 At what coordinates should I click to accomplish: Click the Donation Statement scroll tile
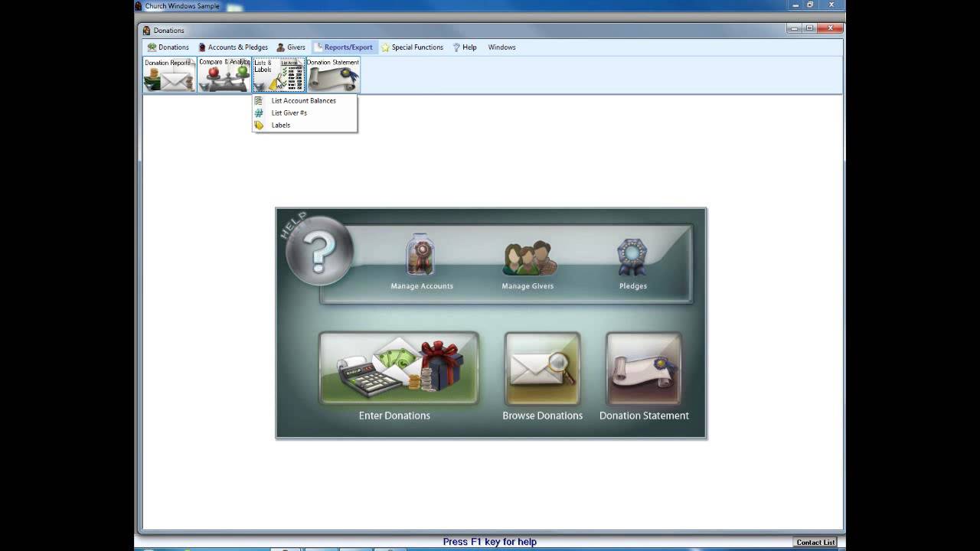click(x=644, y=369)
